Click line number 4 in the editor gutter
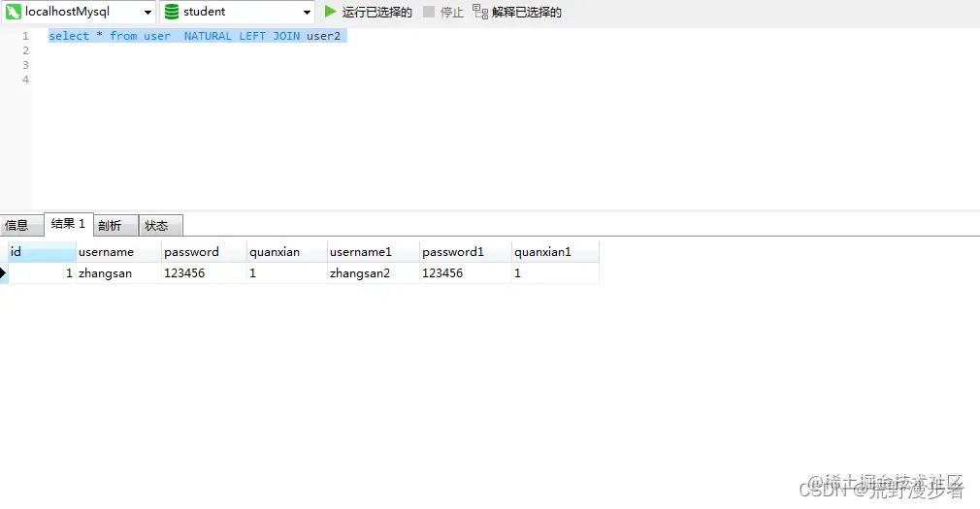 25,80
